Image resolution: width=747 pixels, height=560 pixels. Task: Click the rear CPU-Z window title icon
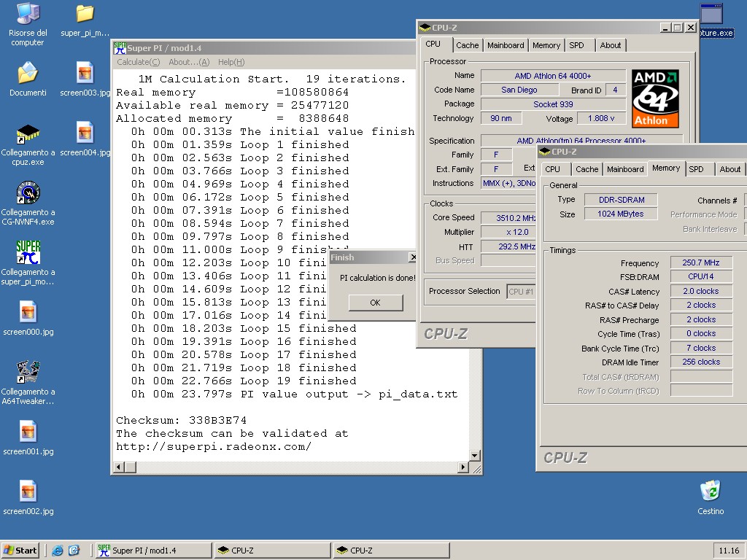425,28
